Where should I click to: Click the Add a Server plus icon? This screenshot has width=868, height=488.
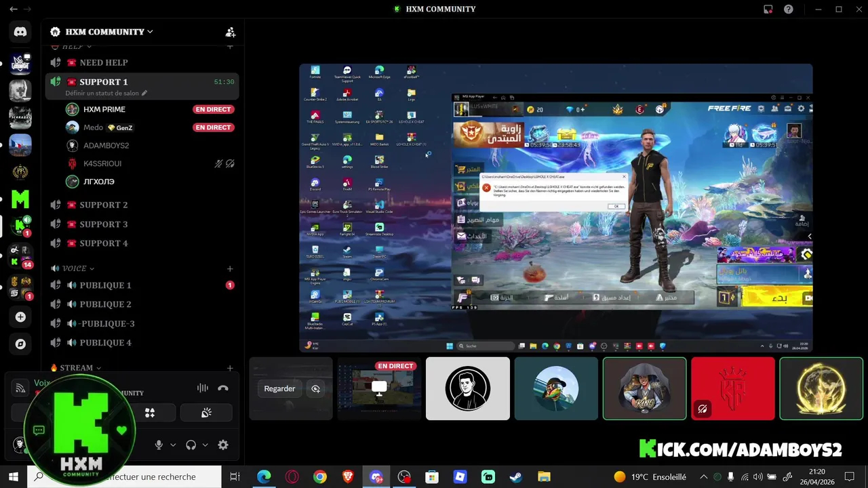coord(20,317)
